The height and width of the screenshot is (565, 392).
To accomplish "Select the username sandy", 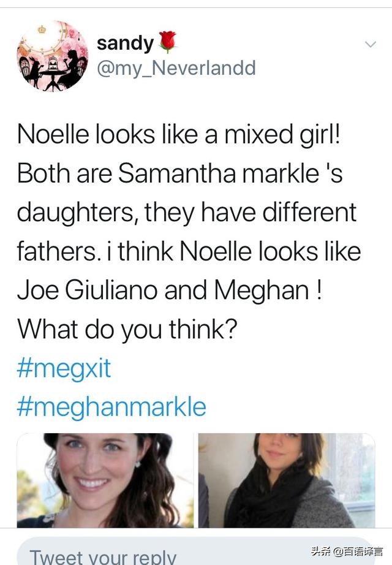I will 125,42.
